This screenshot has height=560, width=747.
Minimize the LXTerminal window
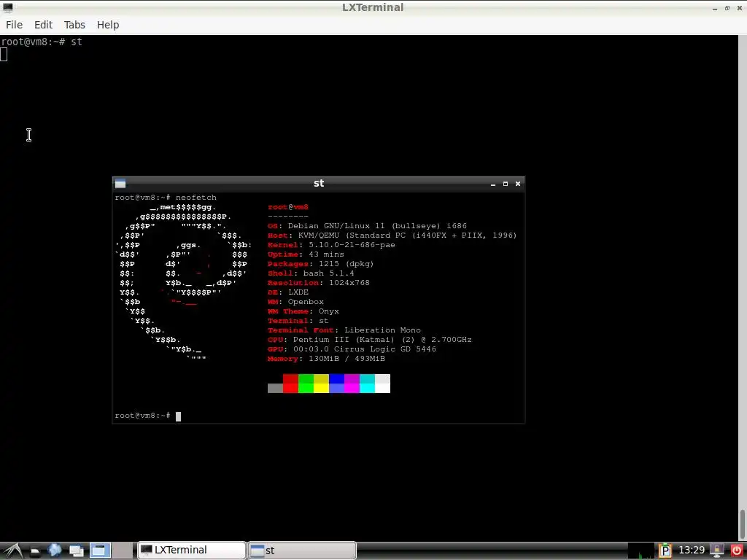715,8
